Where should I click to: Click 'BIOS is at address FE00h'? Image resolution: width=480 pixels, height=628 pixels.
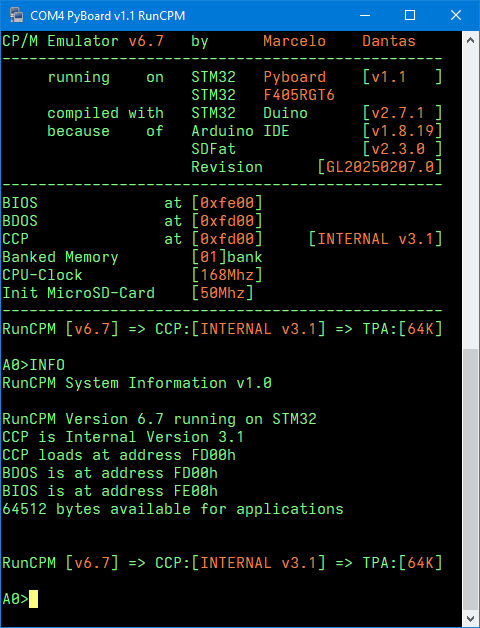click(x=110, y=491)
